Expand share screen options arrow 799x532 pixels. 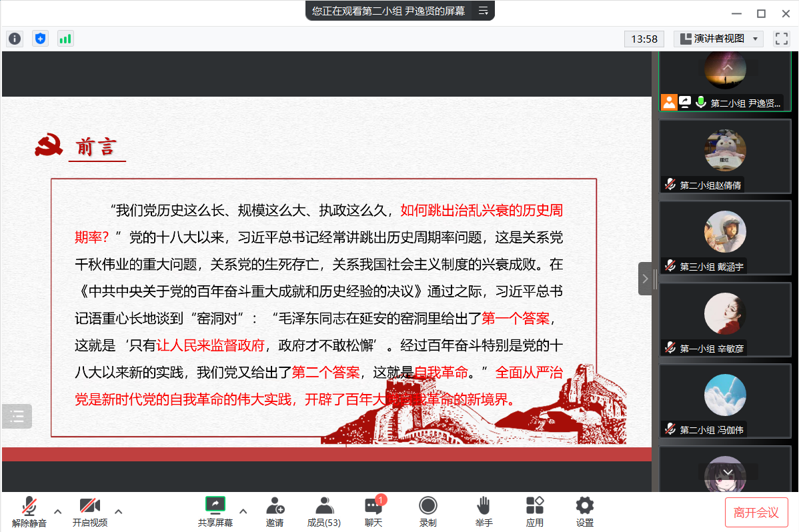coord(243,511)
